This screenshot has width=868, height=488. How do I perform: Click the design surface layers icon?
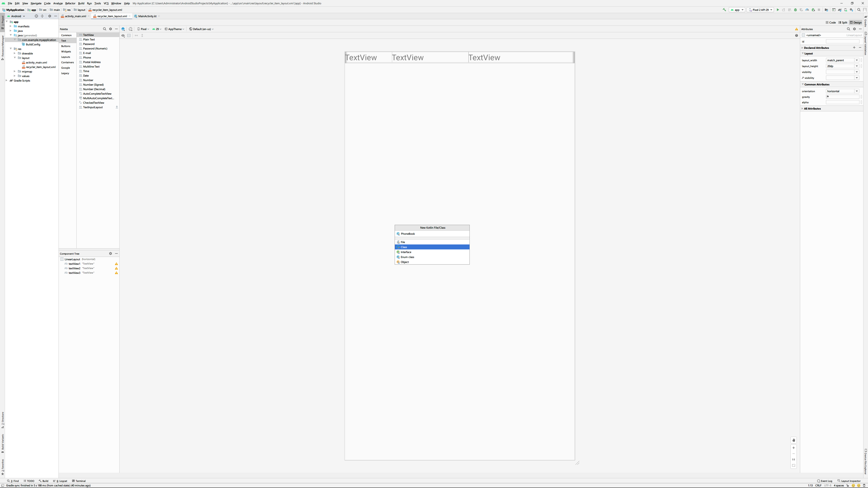[x=123, y=29]
